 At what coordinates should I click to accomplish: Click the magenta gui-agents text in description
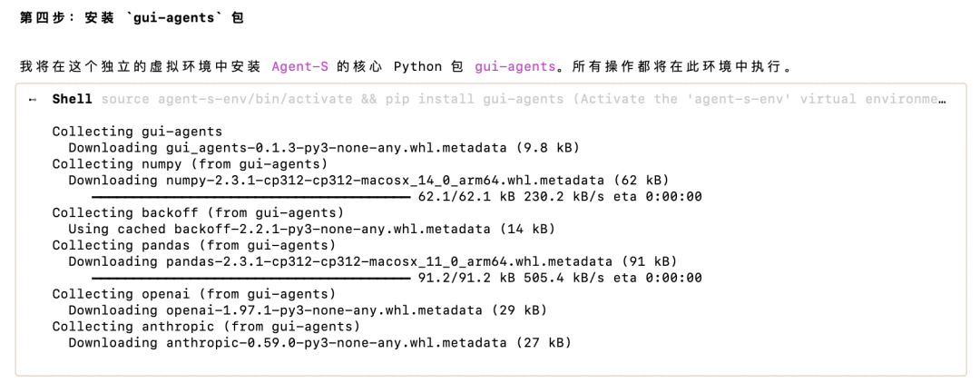(x=515, y=66)
